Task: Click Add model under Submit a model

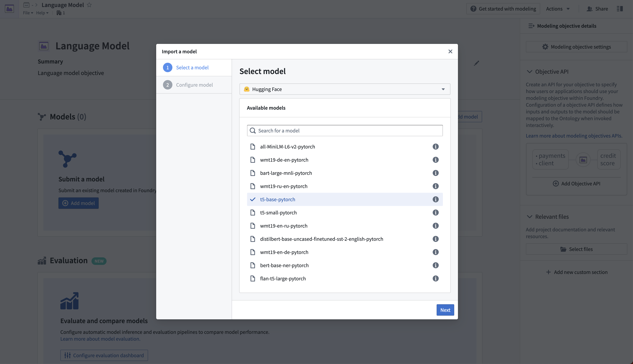Action: 79,203
